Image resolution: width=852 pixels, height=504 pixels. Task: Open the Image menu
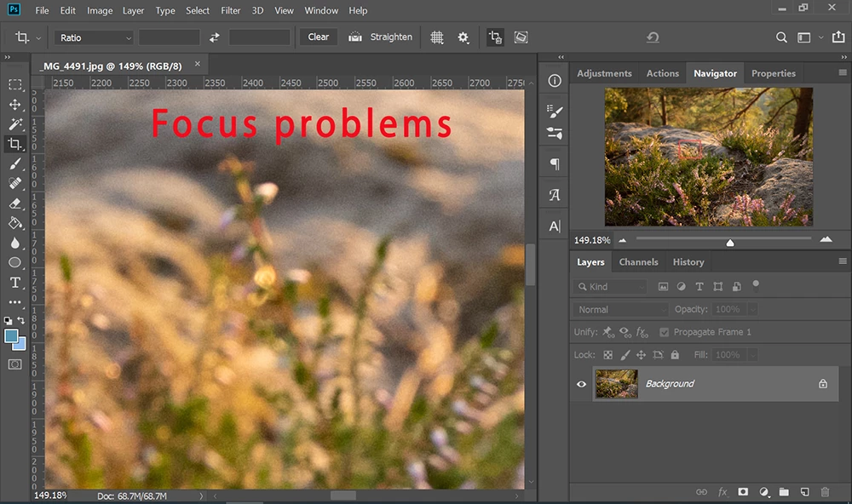point(100,10)
